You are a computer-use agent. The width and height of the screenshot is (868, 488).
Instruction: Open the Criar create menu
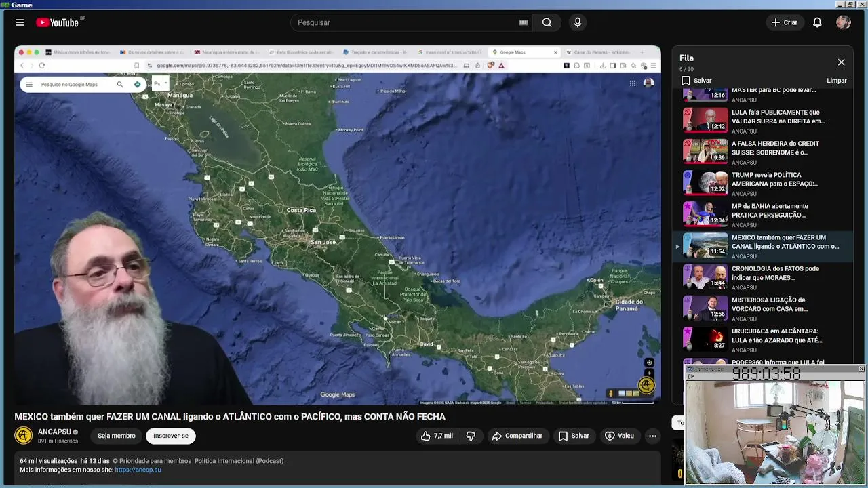(x=785, y=22)
